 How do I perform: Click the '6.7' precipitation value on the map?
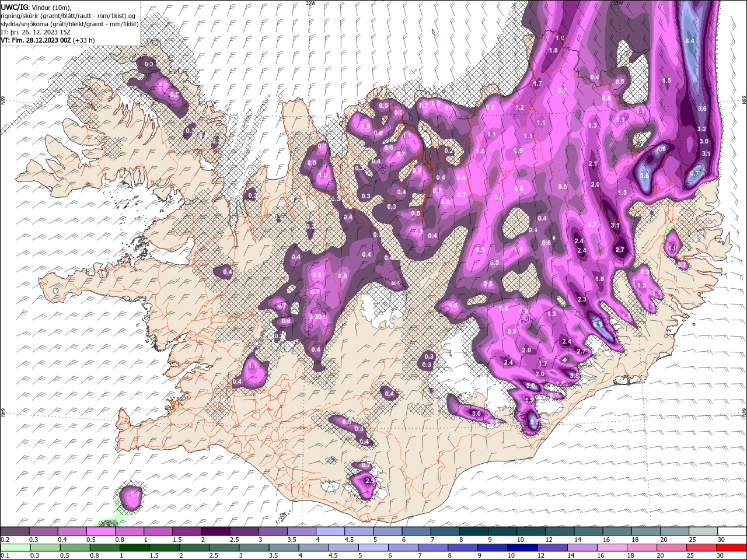click(694, 173)
